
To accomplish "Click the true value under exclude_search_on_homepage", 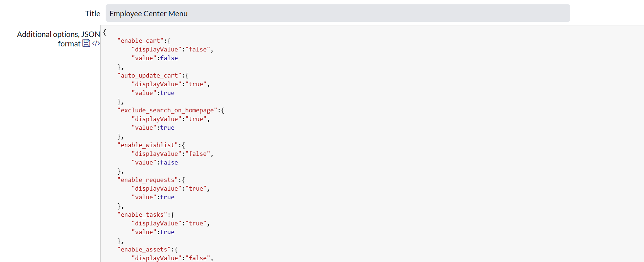I will (x=167, y=128).
